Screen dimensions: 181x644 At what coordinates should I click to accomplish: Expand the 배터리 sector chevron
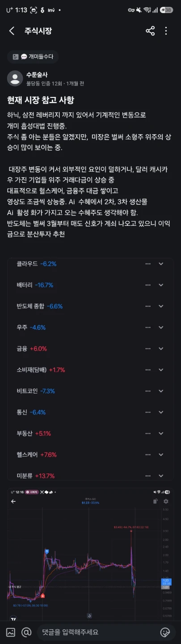point(161,285)
